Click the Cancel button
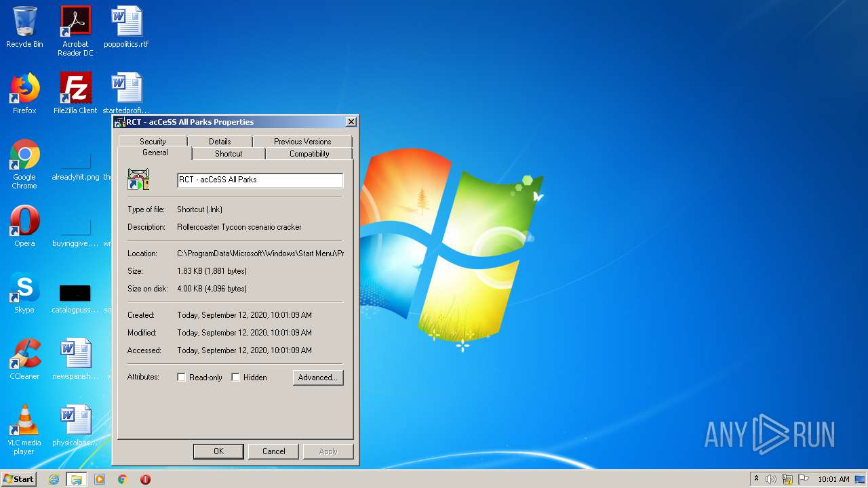 (x=274, y=451)
